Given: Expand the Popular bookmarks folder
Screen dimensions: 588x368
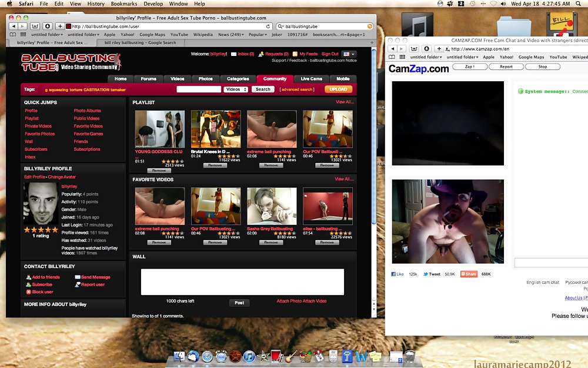Looking at the screenshot, I should tap(257, 34).
